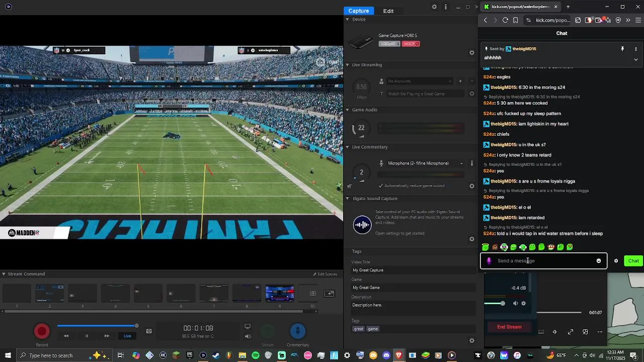644x362 pixels.
Task: Open Device settings gear
Action: point(472,53)
